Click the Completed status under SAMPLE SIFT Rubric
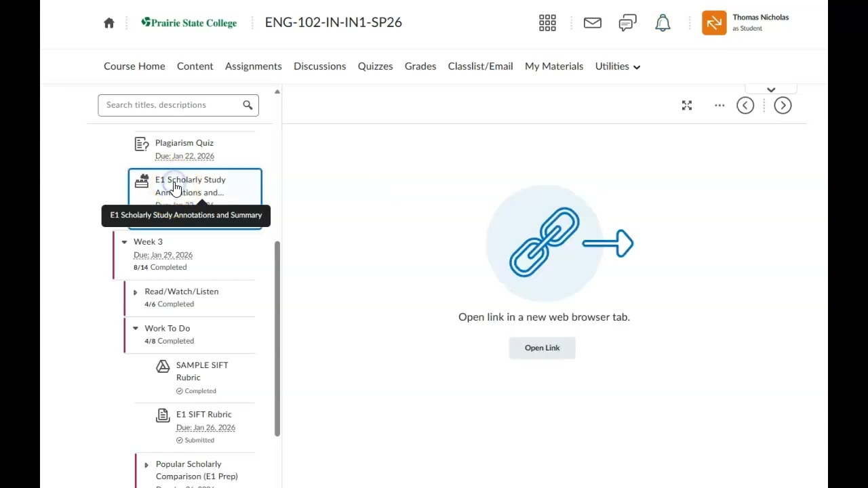The height and width of the screenshot is (488, 868). pos(196,391)
